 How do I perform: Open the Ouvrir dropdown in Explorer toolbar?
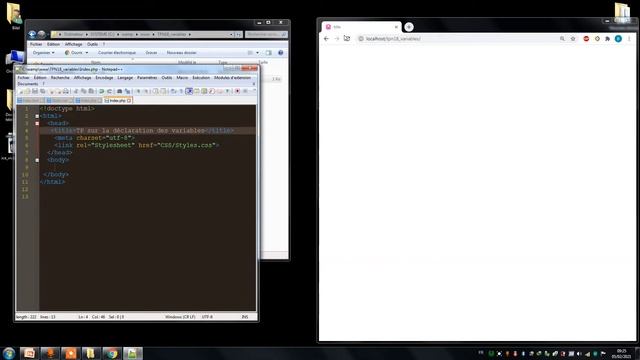[x=77, y=53]
